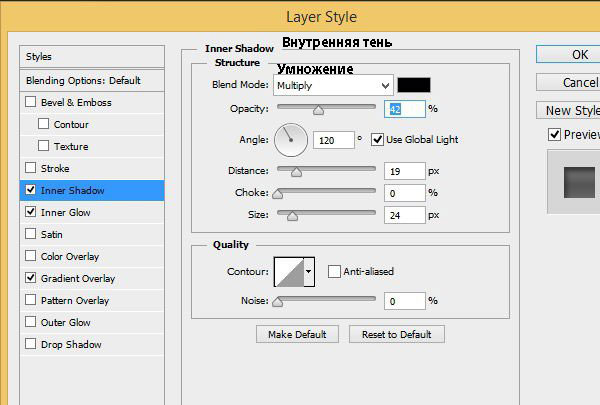Screen dimensions: 600x405
Task: Click the Size slider handle
Action: pyautogui.click(x=292, y=215)
